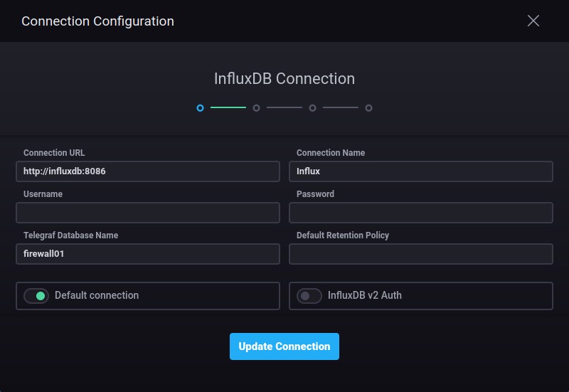Click the gray line between steps two and three
This screenshot has height=392, width=569.
click(x=284, y=107)
